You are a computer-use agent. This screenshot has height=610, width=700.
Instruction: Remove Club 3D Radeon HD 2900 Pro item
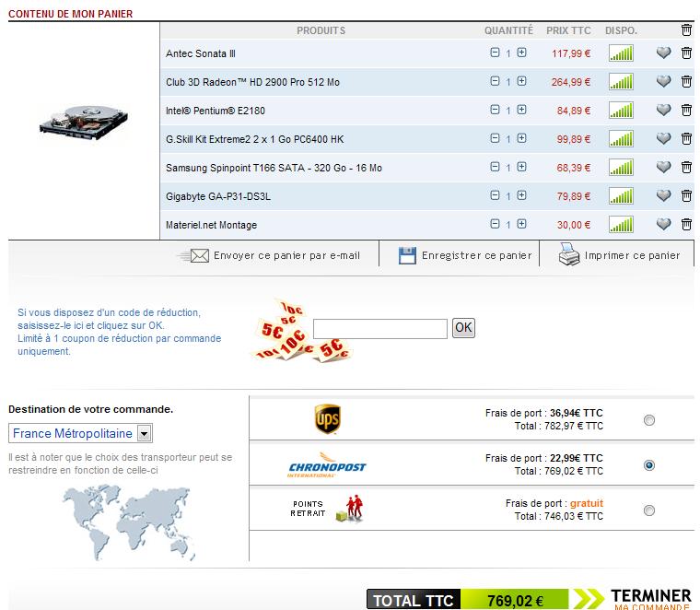point(686,82)
